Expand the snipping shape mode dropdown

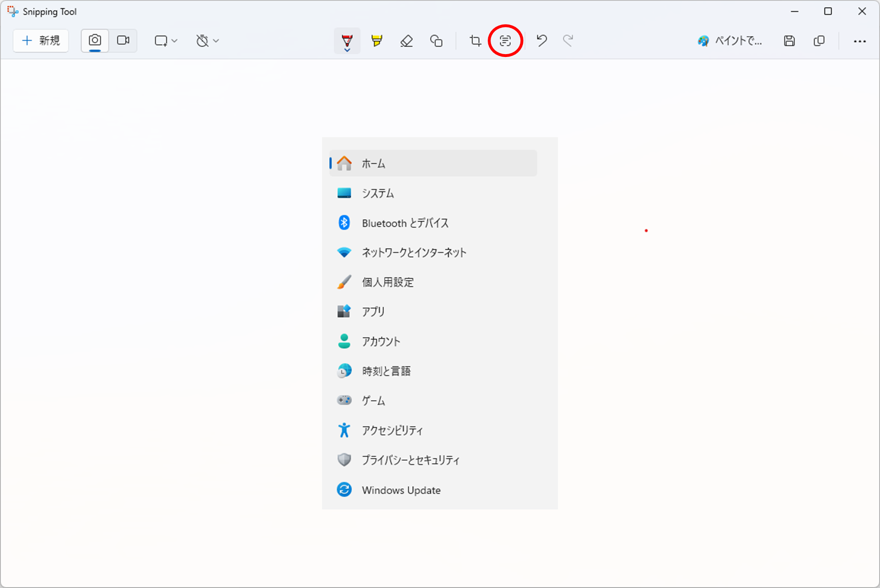[x=166, y=41]
